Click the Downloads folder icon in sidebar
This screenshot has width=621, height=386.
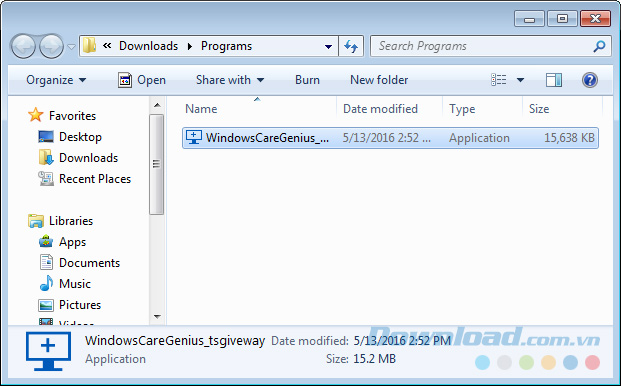[x=46, y=157]
